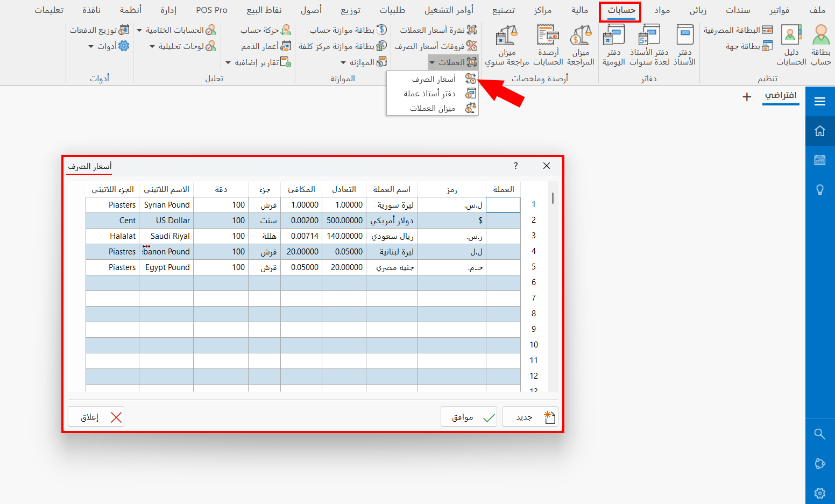Expand الحسابات الختامية dropdown
Screen dimensions: 835x504
pos(176,30)
